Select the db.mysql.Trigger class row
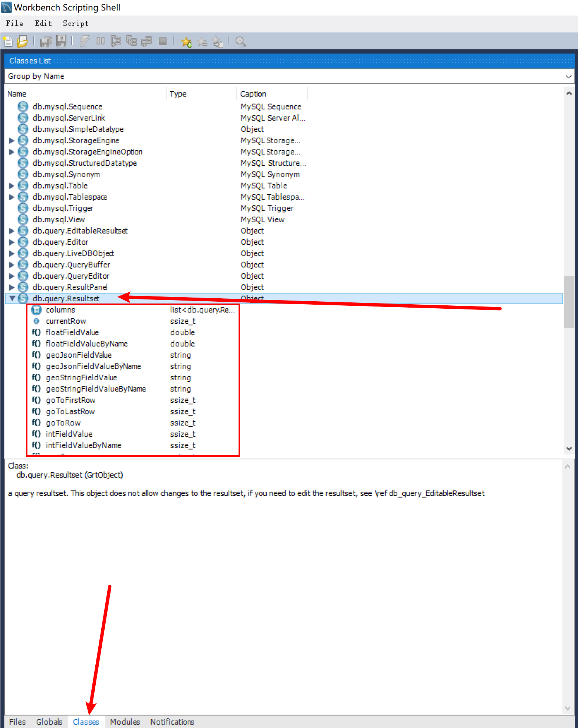Viewport: 578px width, 728px height. pos(63,209)
